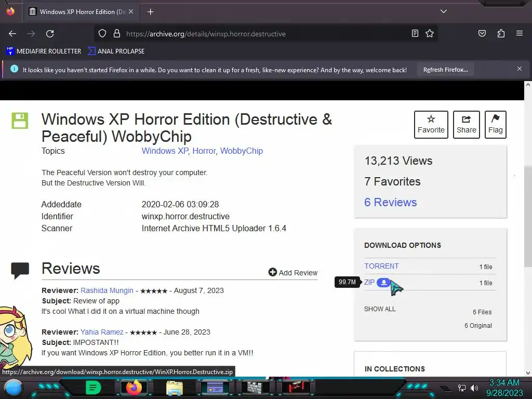
Task: Click the scrollbar up arrow
Action: tap(528, 85)
